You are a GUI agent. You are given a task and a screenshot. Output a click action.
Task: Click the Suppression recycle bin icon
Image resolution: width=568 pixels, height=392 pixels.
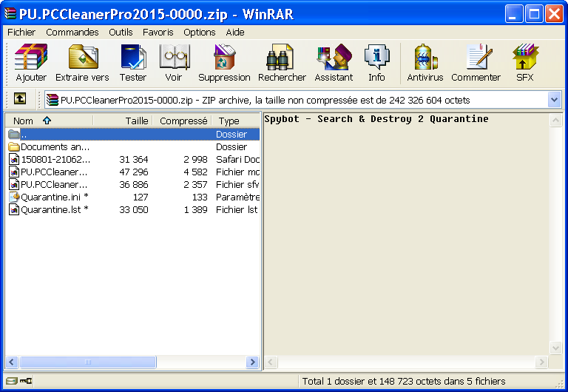pyautogui.click(x=225, y=57)
